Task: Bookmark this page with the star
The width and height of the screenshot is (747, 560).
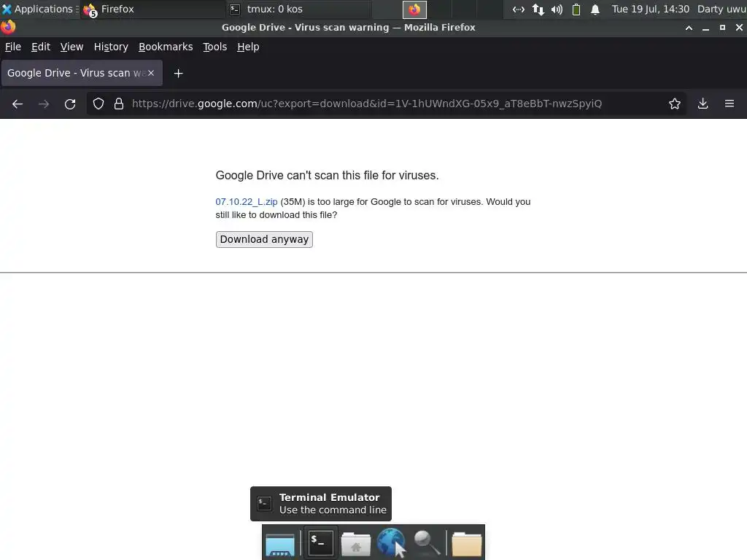Action: [675, 104]
